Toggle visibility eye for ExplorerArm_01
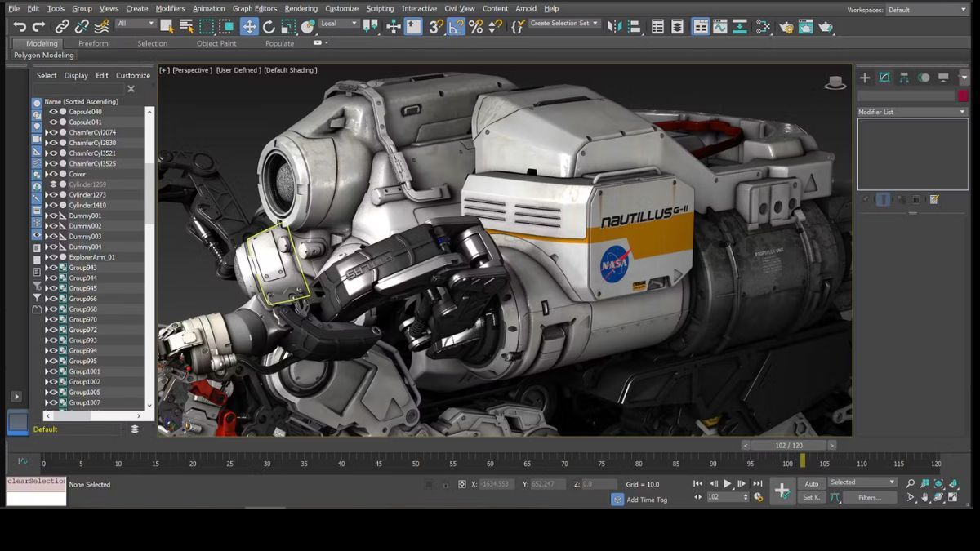Image resolution: width=980 pixels, height=551 pixels. pos(54,257)
